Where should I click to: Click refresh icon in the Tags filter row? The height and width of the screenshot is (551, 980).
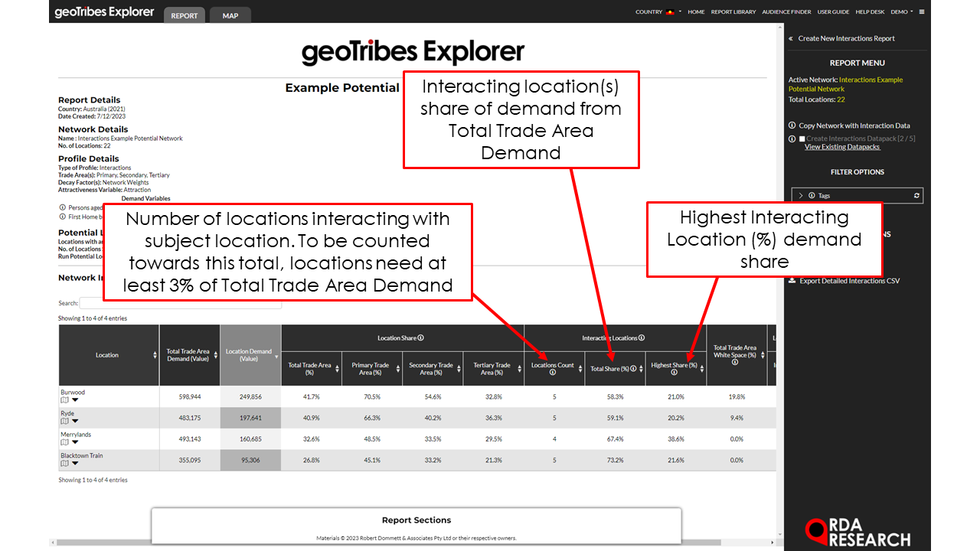click(x=916, y=196)
